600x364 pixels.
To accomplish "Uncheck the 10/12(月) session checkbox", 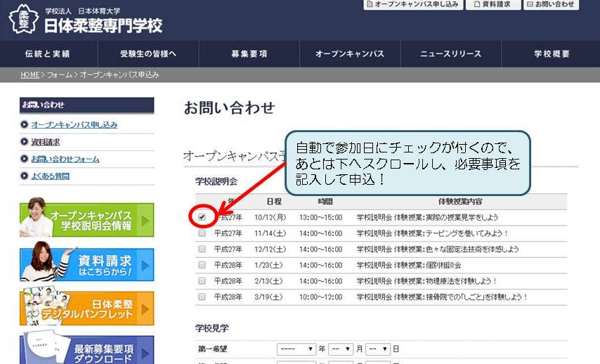I will [x=202, y=217].
